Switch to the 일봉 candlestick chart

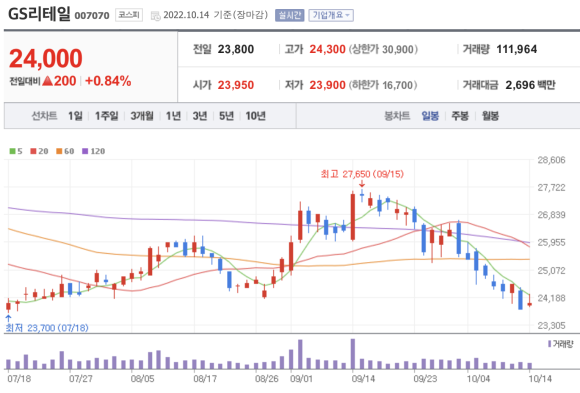(430, 116)
